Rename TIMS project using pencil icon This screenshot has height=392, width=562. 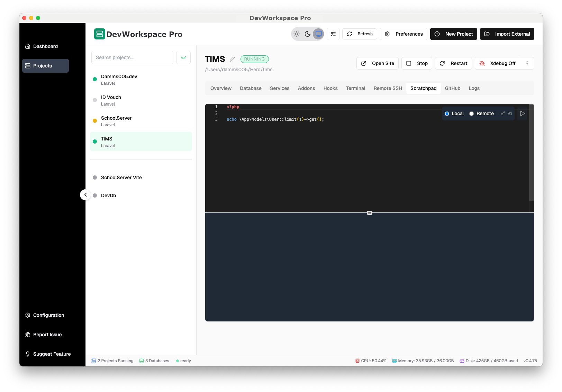[x=232, y=59]
